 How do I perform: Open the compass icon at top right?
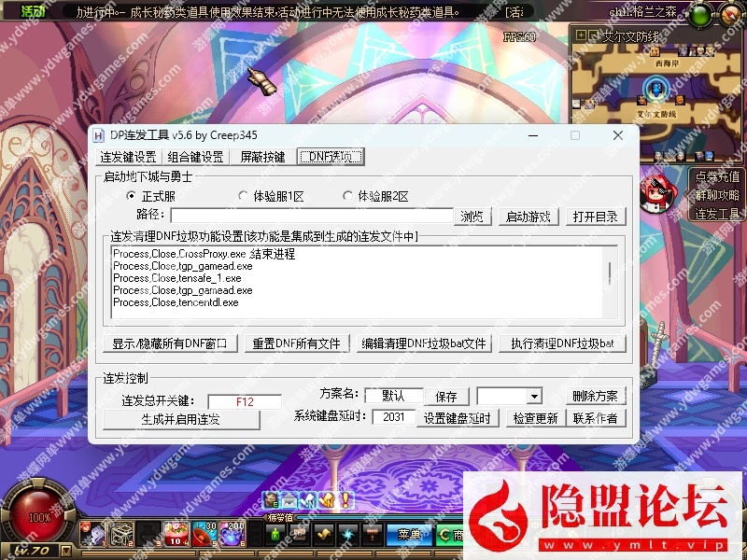[x=732, y=16]
